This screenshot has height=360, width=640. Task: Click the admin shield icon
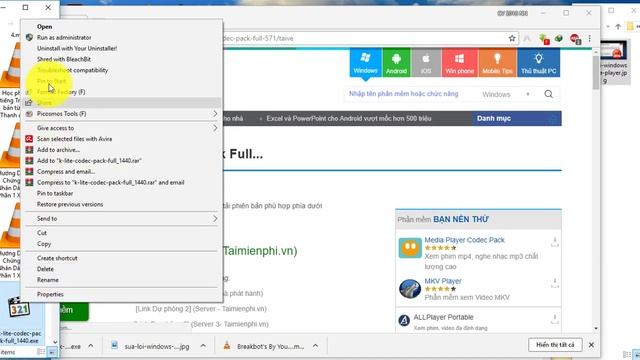point(29,38)
